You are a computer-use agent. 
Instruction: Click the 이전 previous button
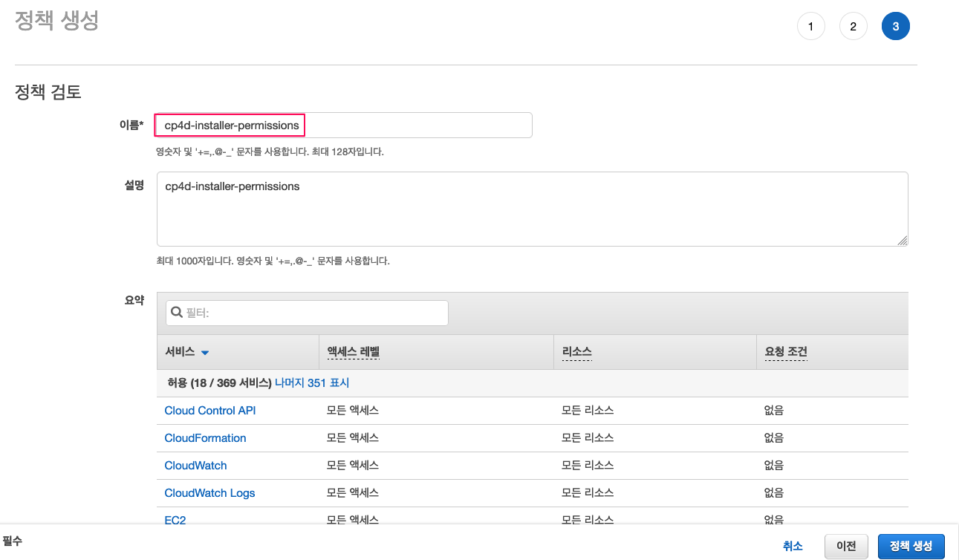(x=846, y=546)
